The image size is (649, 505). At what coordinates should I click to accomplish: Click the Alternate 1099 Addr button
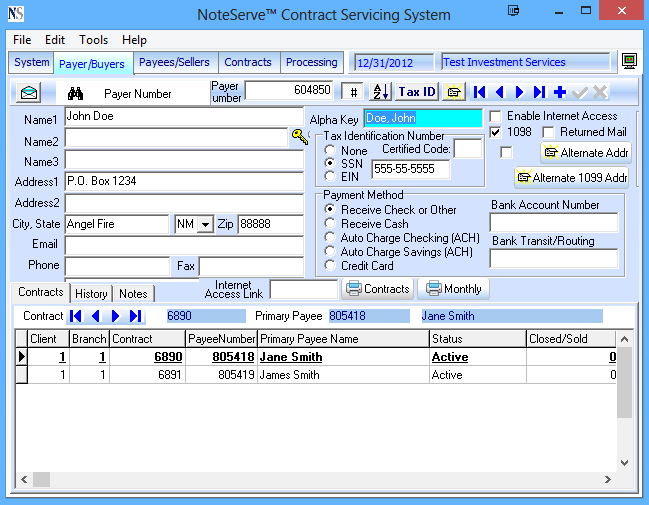[571, 178]
